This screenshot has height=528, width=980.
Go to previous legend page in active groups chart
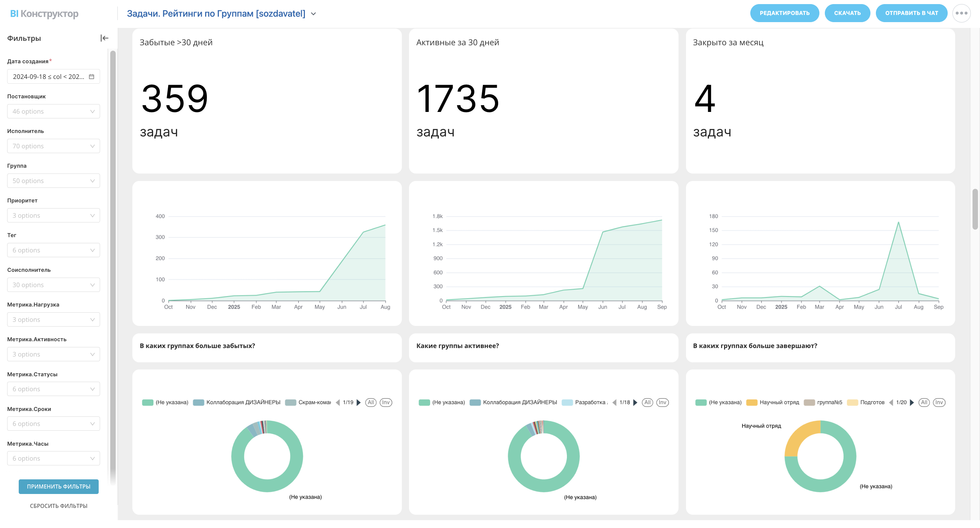click(614, 402)
